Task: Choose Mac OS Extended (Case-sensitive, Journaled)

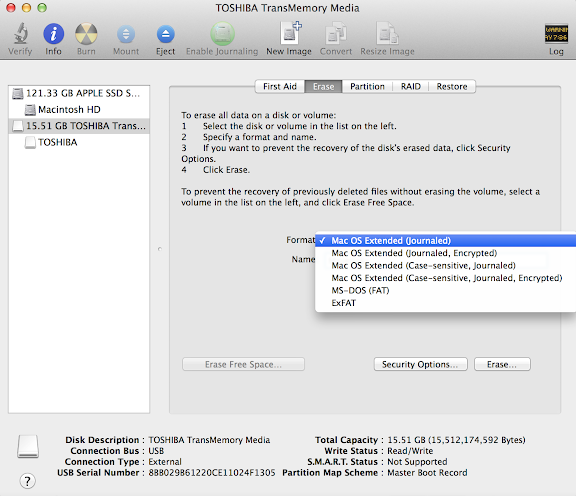Action: pyautogui.click(x=446, y=266)
